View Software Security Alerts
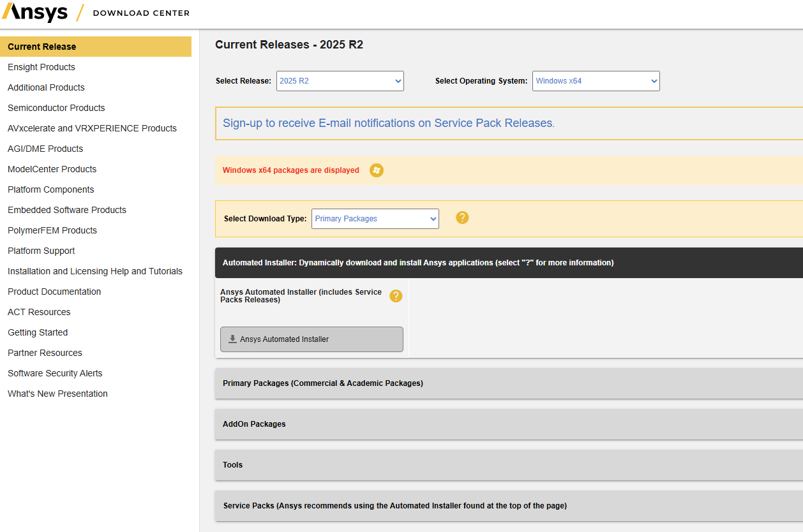The height and width of the screenshot is (532, 803). coord(55,373)
